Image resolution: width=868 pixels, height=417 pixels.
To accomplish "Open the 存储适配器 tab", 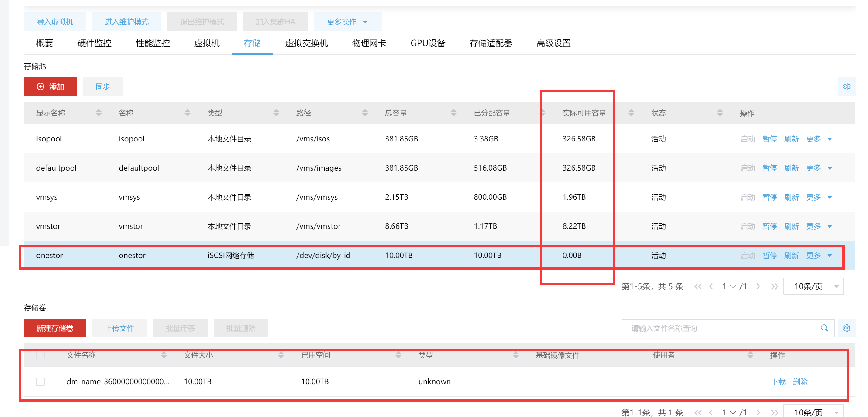I will click(491, 43).
